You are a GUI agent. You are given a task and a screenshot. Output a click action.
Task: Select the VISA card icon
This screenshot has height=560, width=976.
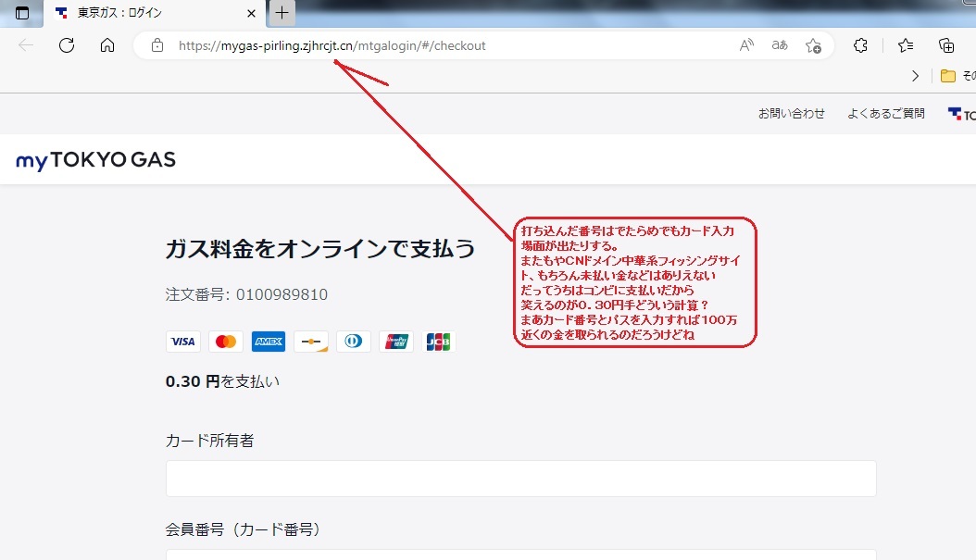pos(183,342)
